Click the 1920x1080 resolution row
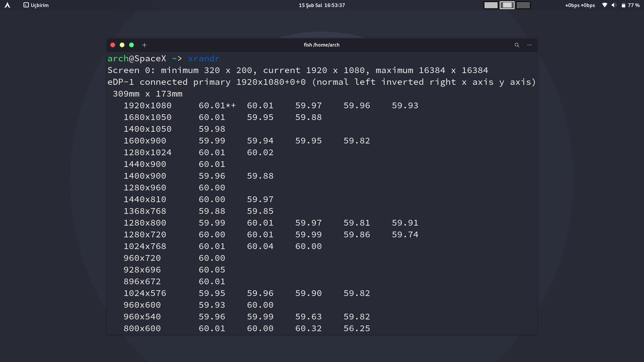Screen dimensions: 644x362 (148, 106)
